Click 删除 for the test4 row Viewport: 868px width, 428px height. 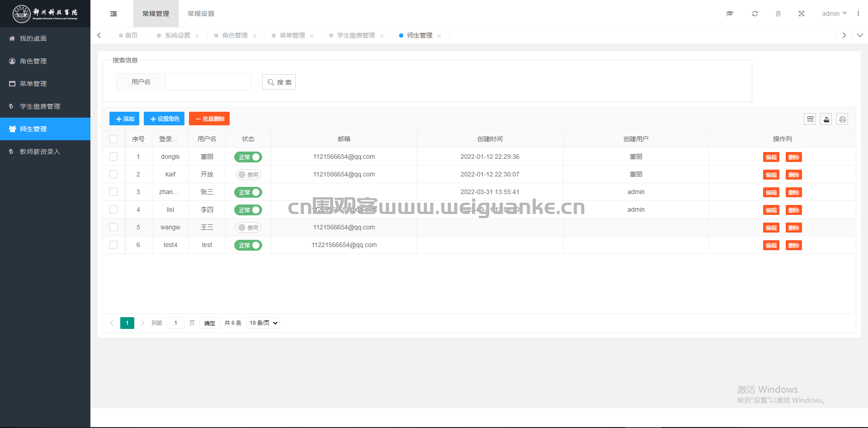click(x=794, y=246)
